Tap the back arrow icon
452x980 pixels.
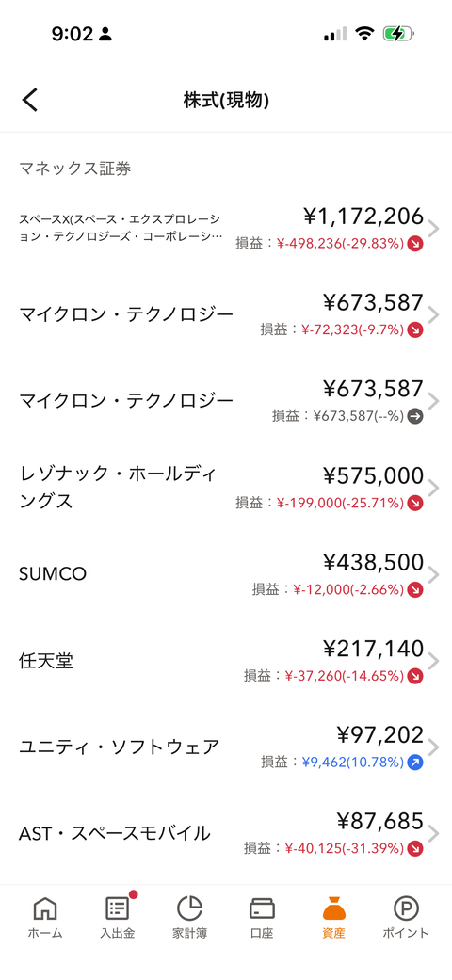pos(30,100)
